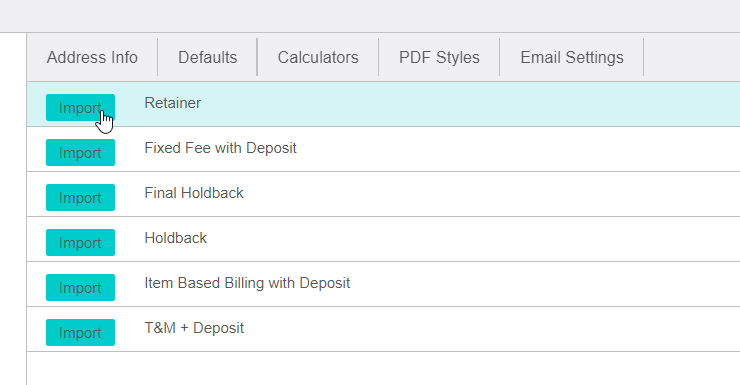Import the Fixed Fee with Deposit template
Screen dimensions: 740x385
tap(80, 152)
